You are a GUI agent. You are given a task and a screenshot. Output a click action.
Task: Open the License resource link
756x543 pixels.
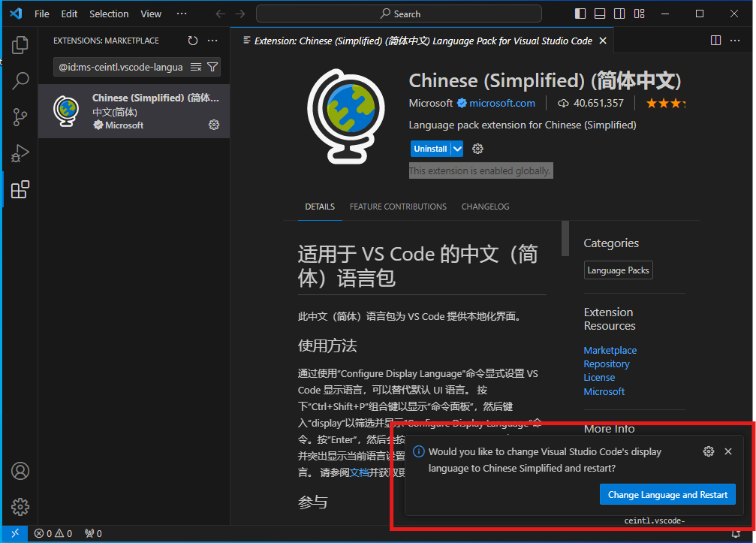[599, 377]
